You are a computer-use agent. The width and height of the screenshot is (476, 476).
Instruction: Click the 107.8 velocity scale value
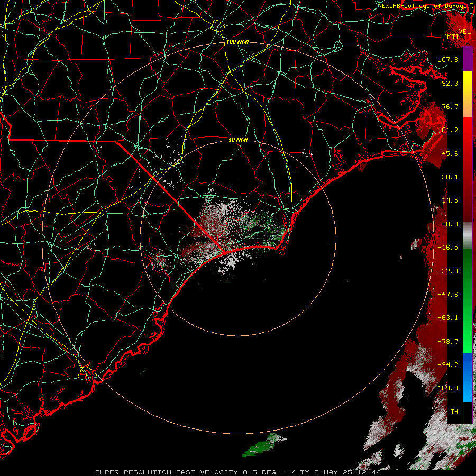click(448, 59)
